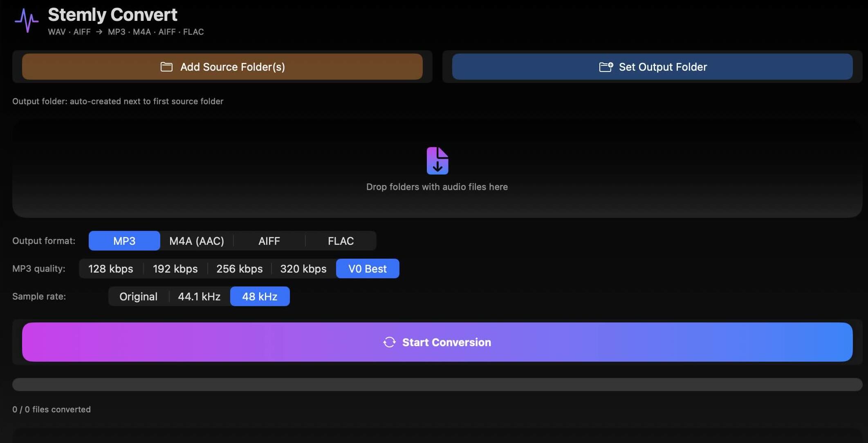Select 128 kbps MP3 quality
This screenshot has height=443, width=868.
click(110, 268)
